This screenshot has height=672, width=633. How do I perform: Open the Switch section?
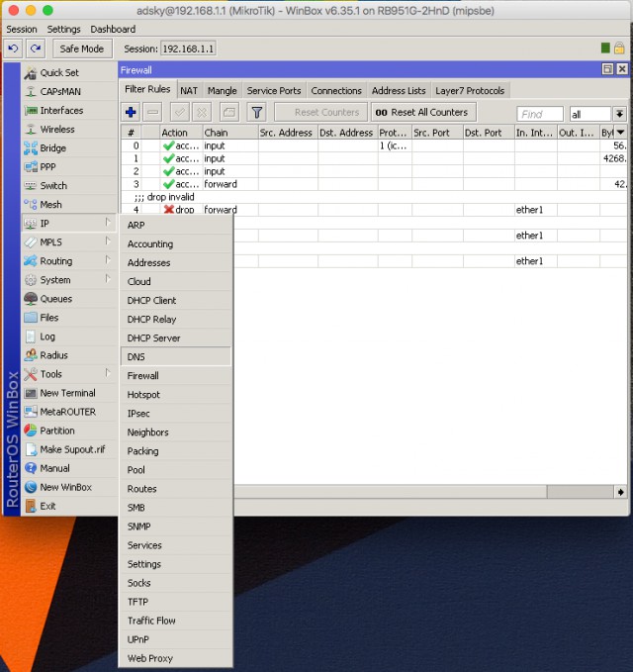69,186
